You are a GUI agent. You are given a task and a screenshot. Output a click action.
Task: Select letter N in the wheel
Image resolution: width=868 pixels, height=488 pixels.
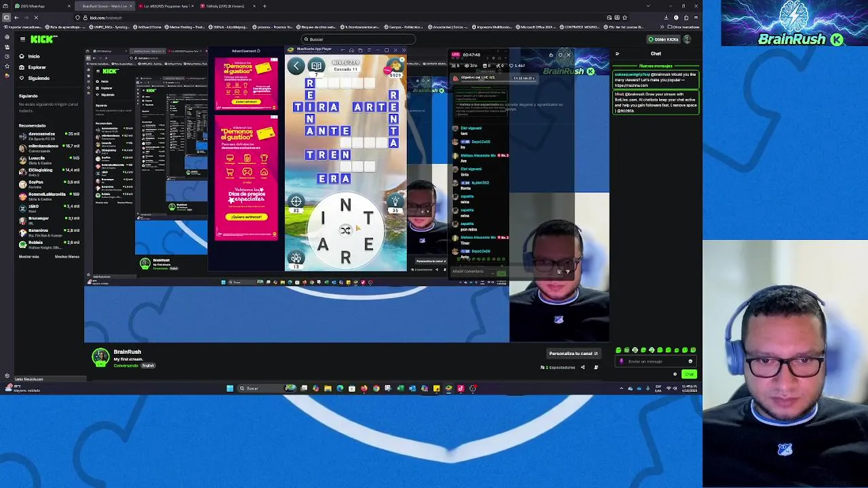click(346, 205)
